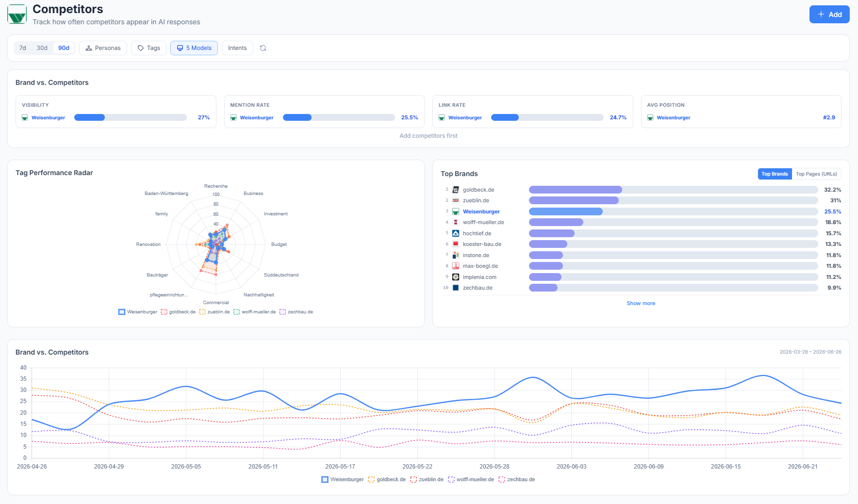
Task: Click the 'Süddeutschland' radar axis label
Action: coord(281,275)
